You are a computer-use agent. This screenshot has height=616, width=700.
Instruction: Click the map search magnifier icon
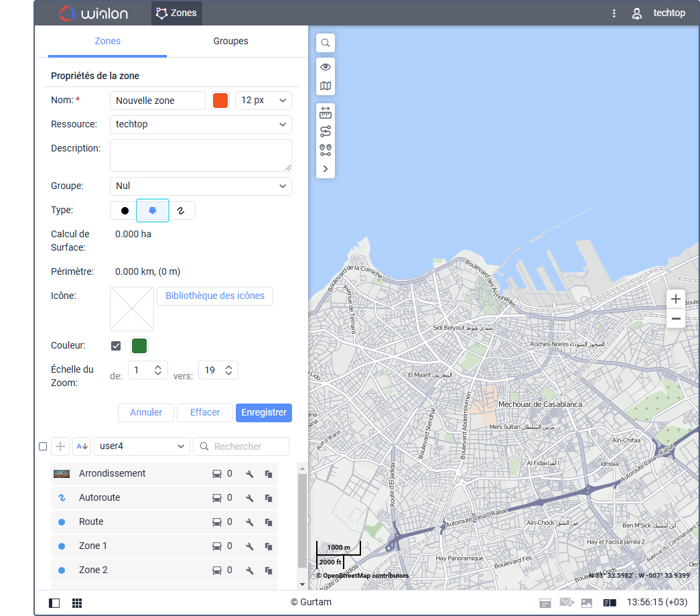click(326, 43)
